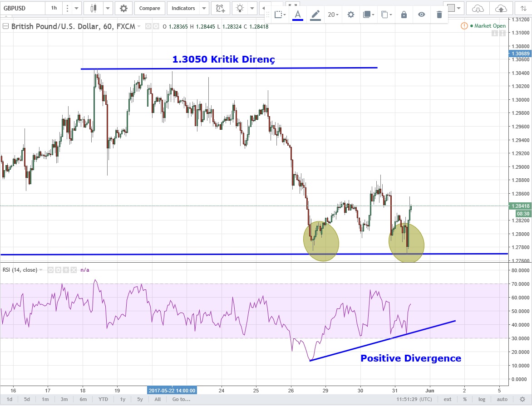The width and height of the screenshot is (532, 406).
Task: Toggle ext extended hours
Action: point(448,399)
